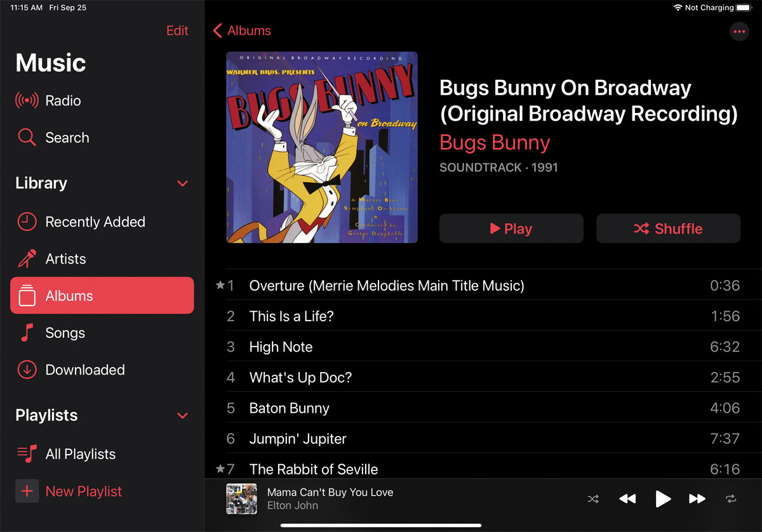Open the three-dot more options menu

(x=739, y=31)
